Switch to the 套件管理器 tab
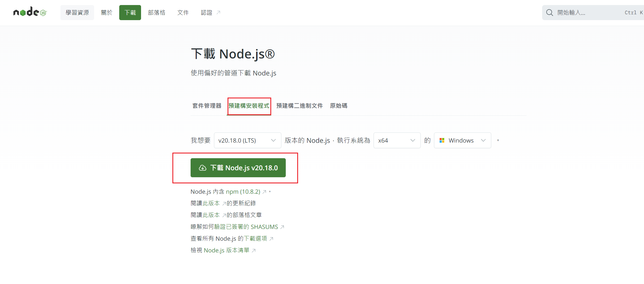The image size is (644, 284). [207, 106]
